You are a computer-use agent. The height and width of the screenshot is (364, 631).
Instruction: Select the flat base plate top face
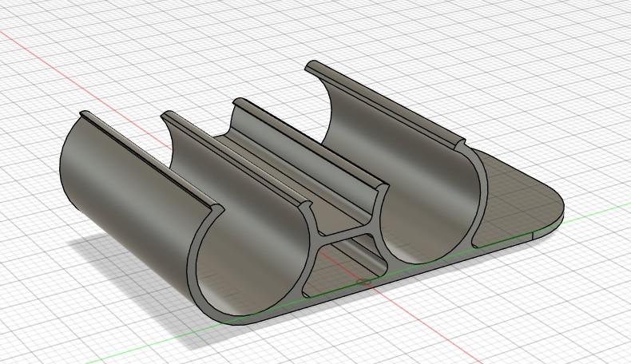519,199
